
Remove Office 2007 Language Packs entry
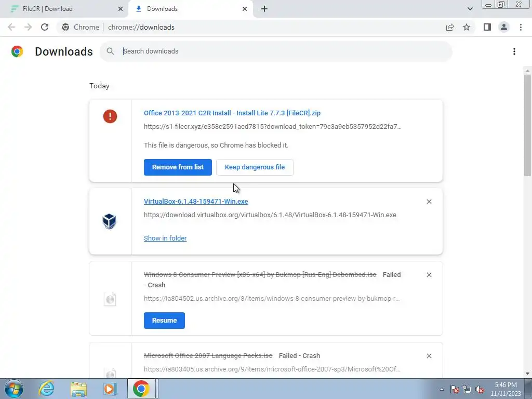(x=429, y=356)
